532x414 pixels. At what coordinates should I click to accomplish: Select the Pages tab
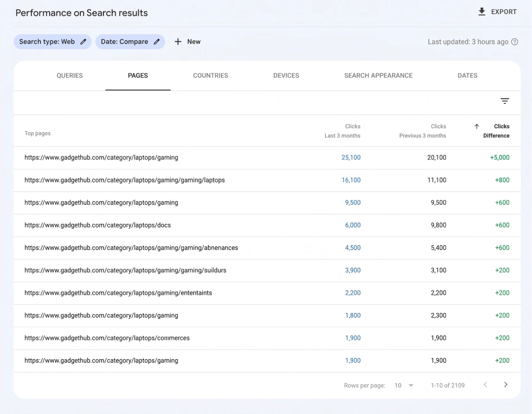[x=138, y=76]
